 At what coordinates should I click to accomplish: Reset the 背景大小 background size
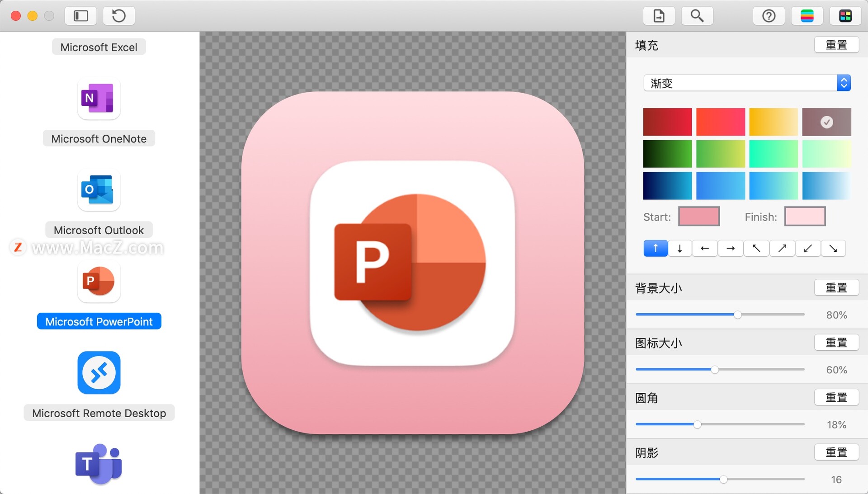[836, 287]
